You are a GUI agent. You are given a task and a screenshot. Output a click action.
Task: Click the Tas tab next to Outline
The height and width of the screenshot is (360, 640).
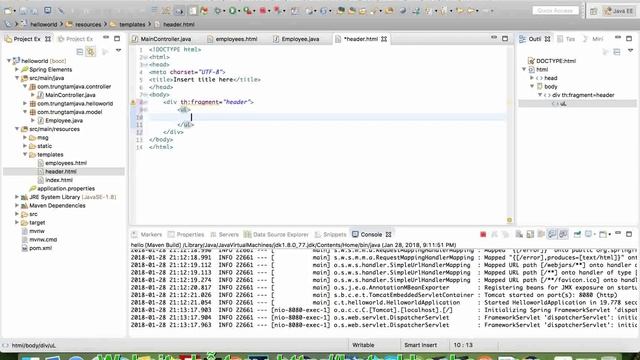point(570,39)
